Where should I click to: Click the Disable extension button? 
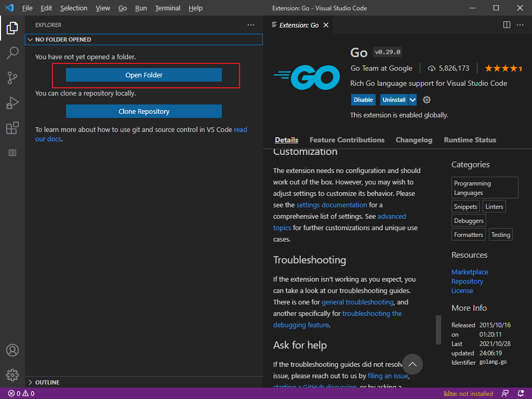click(363, 100)
